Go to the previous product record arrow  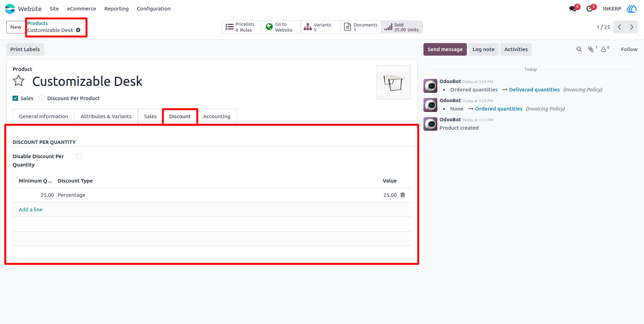pos(619,27)
